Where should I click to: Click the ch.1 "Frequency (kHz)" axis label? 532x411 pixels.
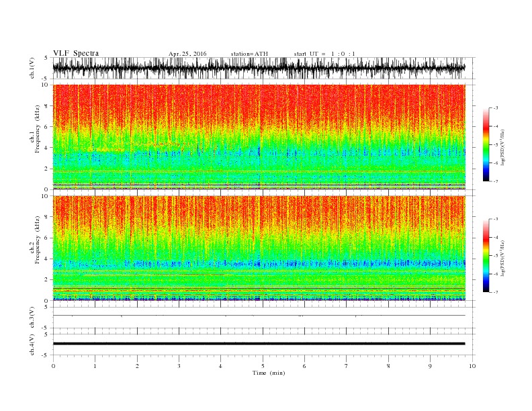(x=38, y=129)
